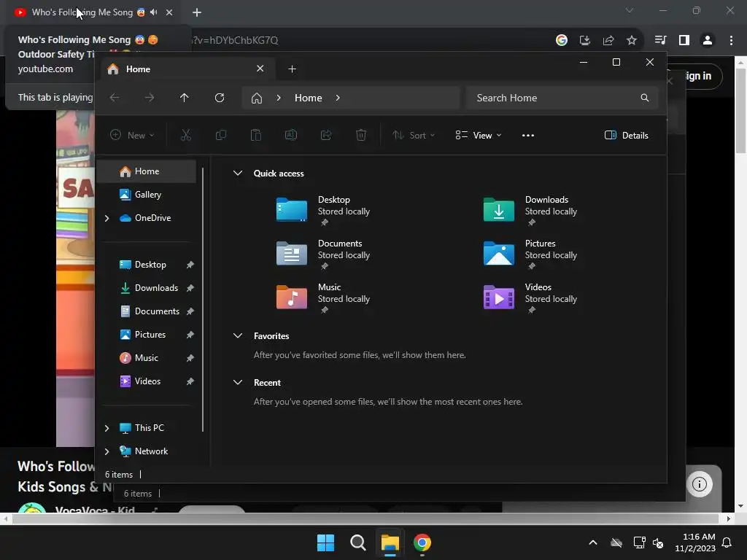
Task: Click the Chrome horizontal scrollbar
Action: [365, 518]
